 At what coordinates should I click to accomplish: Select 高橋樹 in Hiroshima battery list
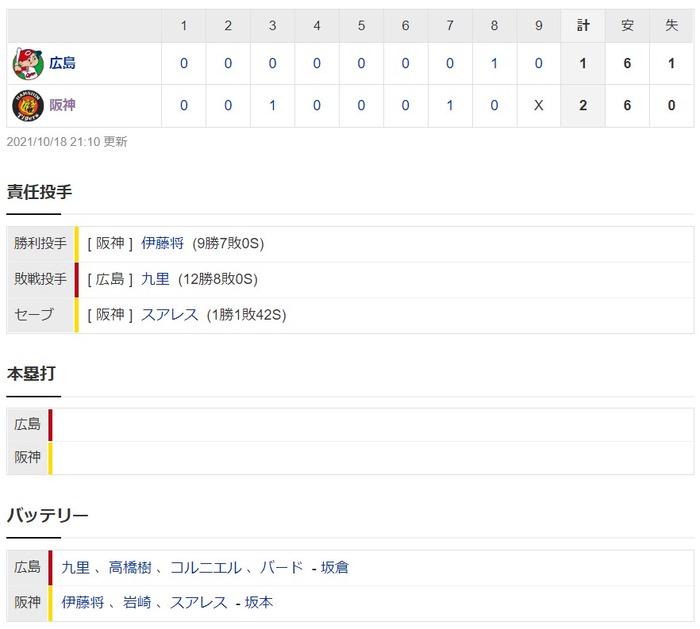point(130,568)
